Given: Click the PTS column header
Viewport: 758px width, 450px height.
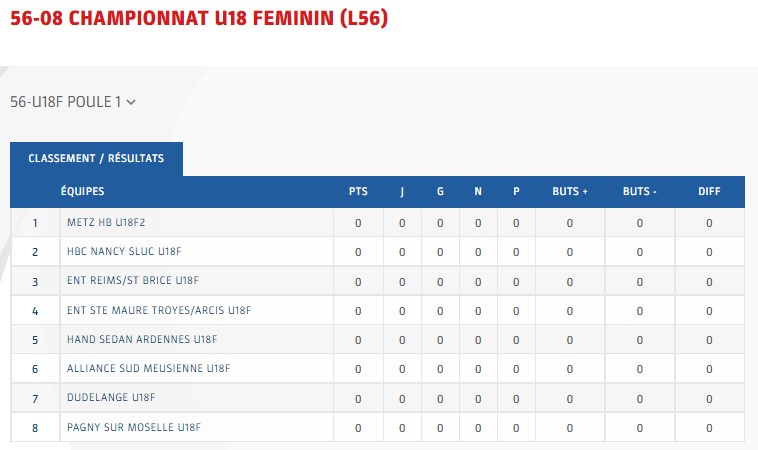Looking at the screenshot, I should click(x=358, y=191).
